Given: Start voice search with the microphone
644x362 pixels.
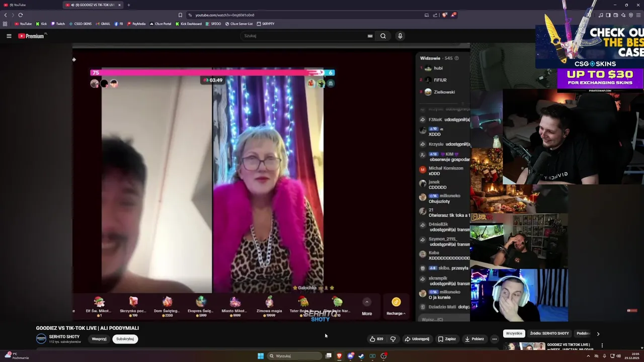Looking at the screenshot, I should tap(400, 36).
